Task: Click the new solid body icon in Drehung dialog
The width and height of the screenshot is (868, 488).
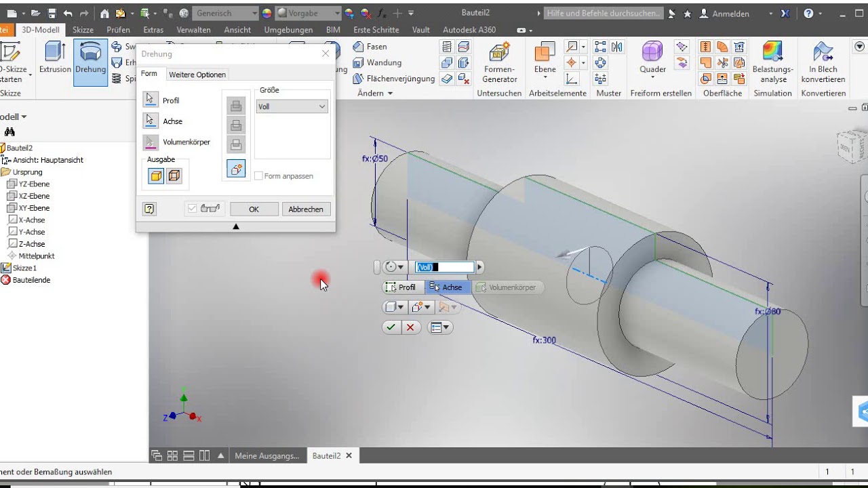Action: 236,169
